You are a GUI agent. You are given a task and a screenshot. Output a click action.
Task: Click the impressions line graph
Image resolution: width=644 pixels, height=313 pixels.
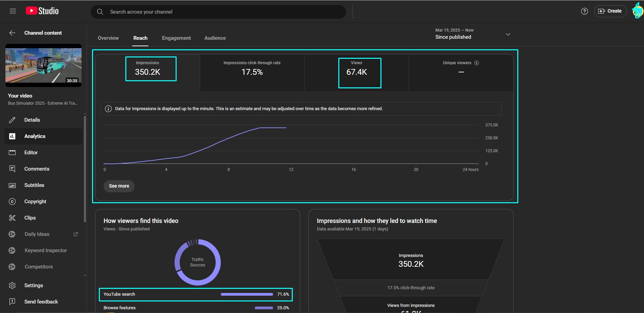(x=195, y=146)
